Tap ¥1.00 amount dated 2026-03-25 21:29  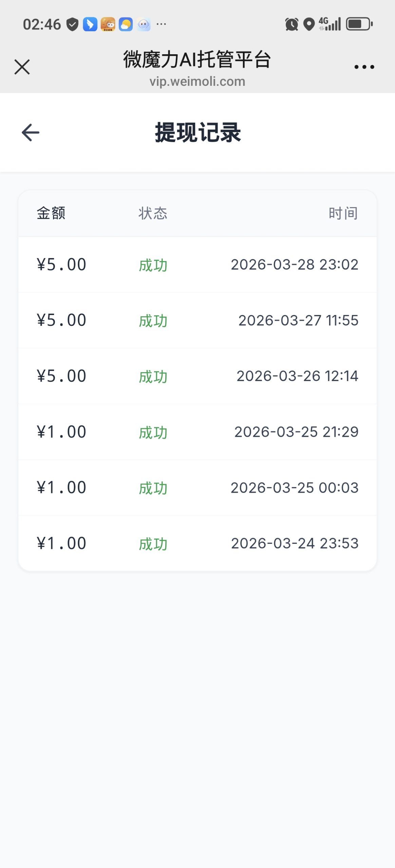pos(61,432)
